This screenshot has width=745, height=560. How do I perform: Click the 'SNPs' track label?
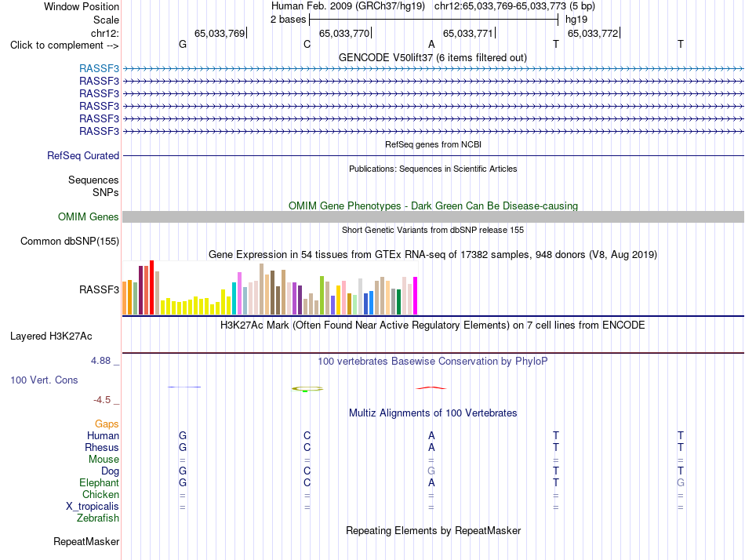(x=106, y=192)
